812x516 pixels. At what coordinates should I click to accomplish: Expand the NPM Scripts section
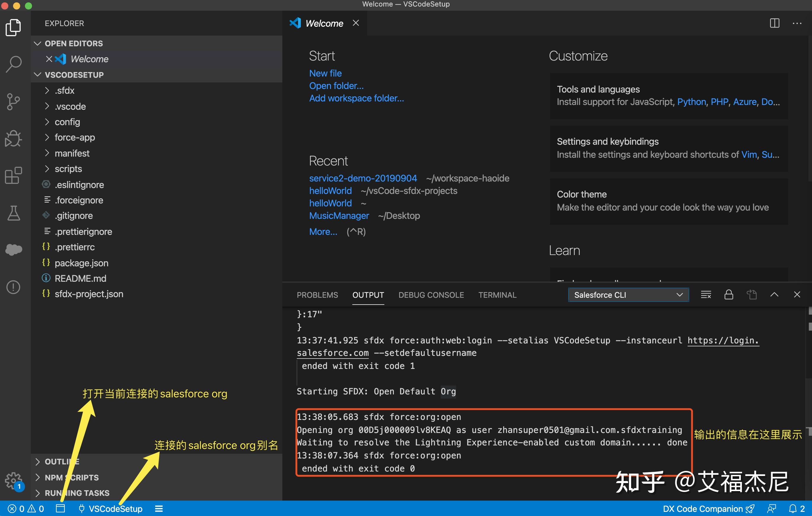click(157, 477)
